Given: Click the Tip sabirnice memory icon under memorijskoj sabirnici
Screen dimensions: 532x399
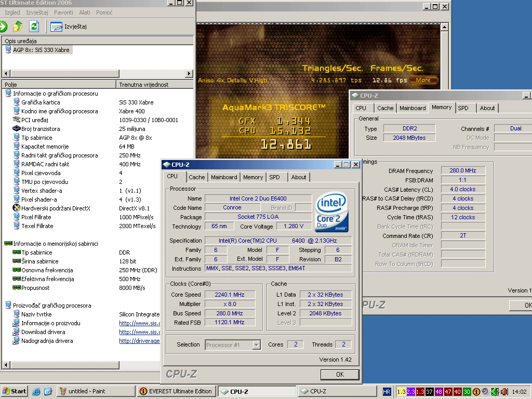Looking at the screenshot, I should [x=16, y=252].
